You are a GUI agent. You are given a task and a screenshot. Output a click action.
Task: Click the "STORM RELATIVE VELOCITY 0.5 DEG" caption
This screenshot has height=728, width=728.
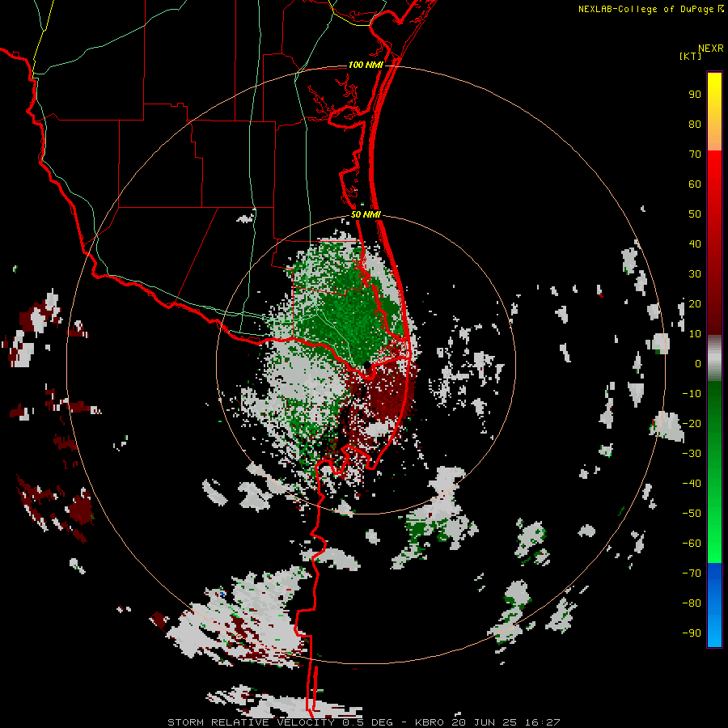[280, 722]
